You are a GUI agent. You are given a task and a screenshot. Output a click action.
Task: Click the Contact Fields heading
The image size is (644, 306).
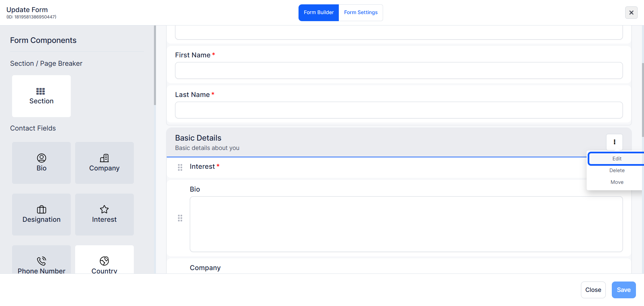[x=33, y=128]
